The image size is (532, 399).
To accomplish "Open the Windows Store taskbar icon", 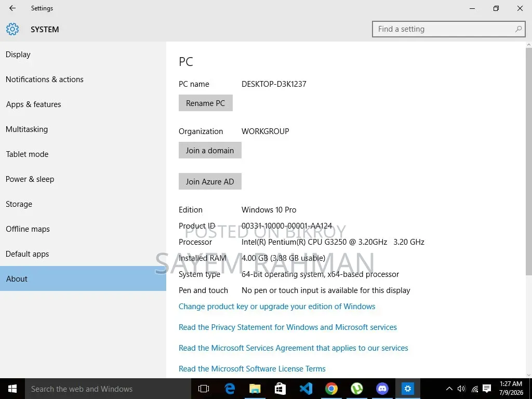I will (280, 389).
